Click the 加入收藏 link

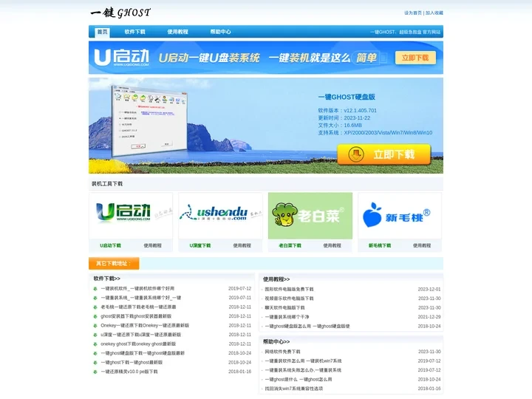(434, 13)
